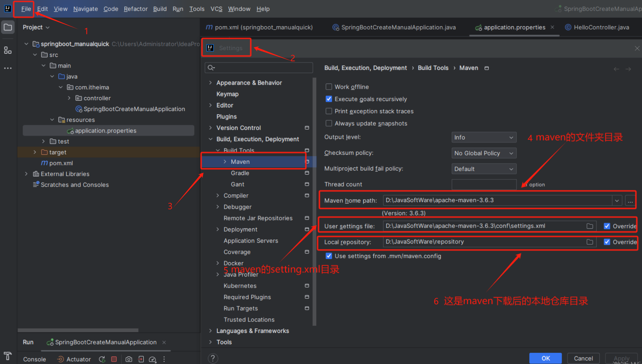Click the Thread count input field
Screen dimensions: 642x364
click(x=484, y=184)
